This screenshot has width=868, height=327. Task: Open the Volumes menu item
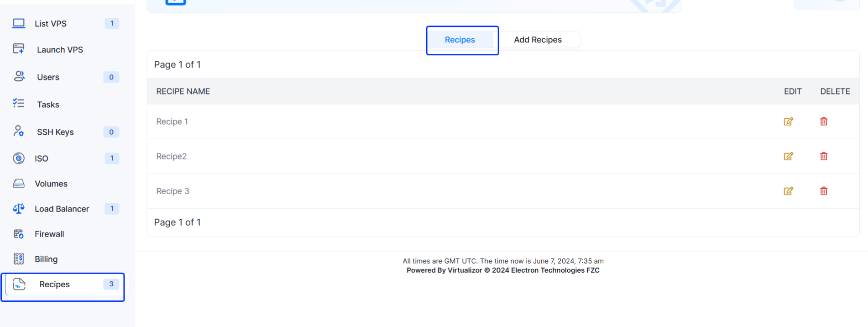click(51, 184)
